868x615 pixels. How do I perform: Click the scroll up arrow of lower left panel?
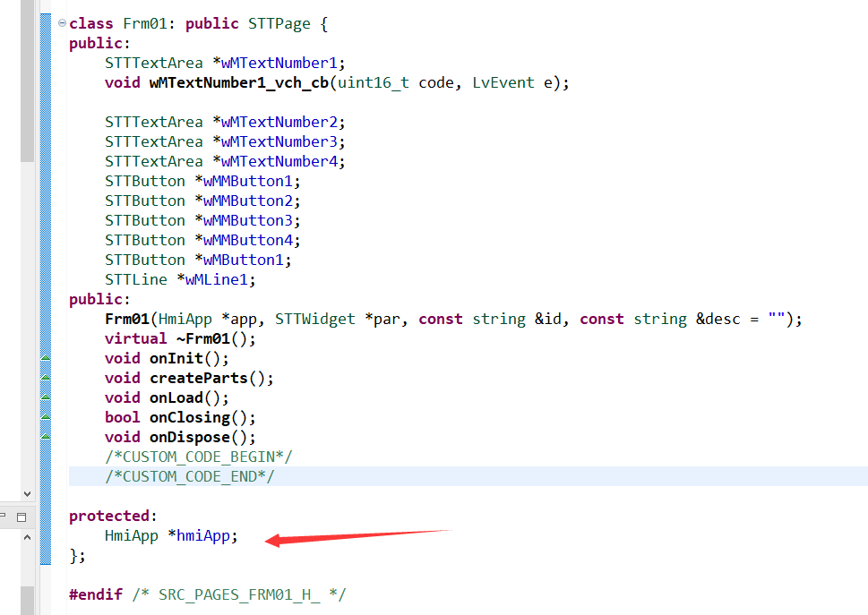click(27, 537)
